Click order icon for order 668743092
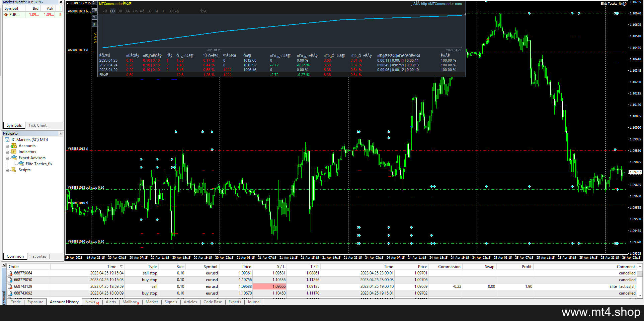 pos(10,294)
